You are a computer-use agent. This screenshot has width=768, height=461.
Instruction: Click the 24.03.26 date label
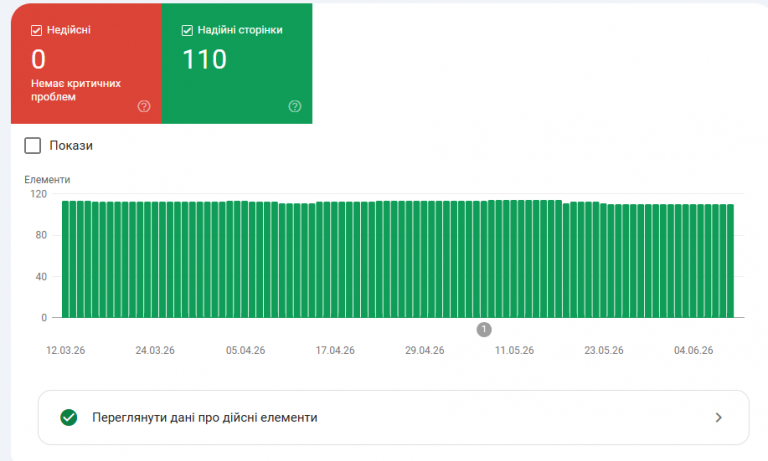tap(155, 350)
